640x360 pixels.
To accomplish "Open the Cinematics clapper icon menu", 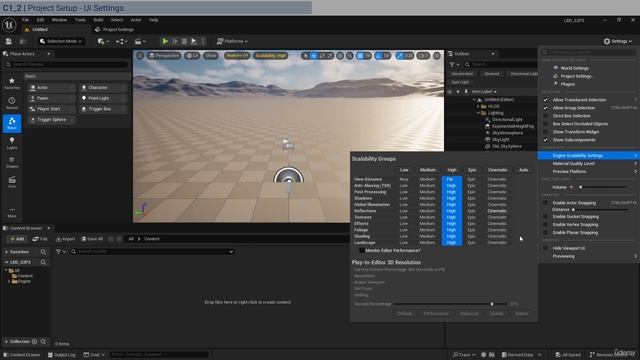I will pyautogui.click(x=140, y=41).
